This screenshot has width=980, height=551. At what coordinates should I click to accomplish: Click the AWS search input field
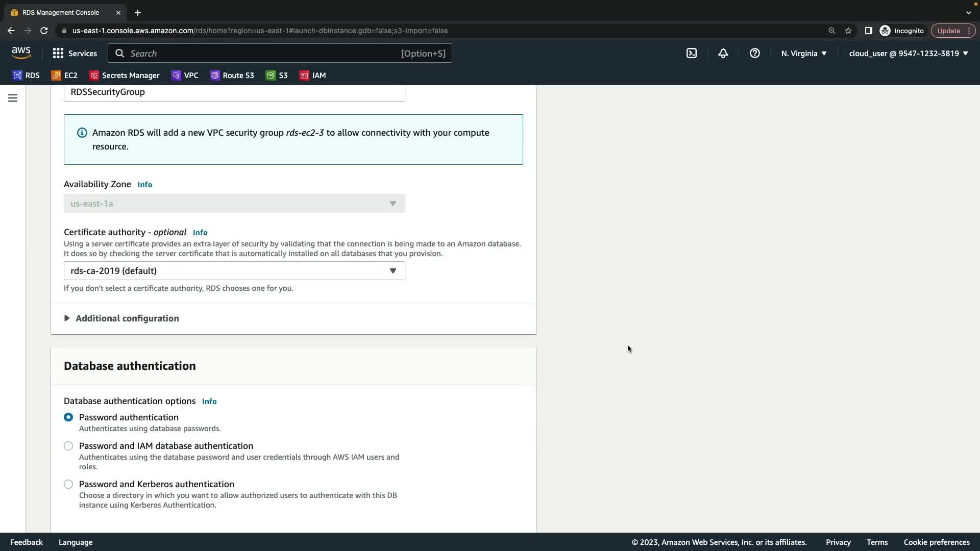(x=265, y=53)
